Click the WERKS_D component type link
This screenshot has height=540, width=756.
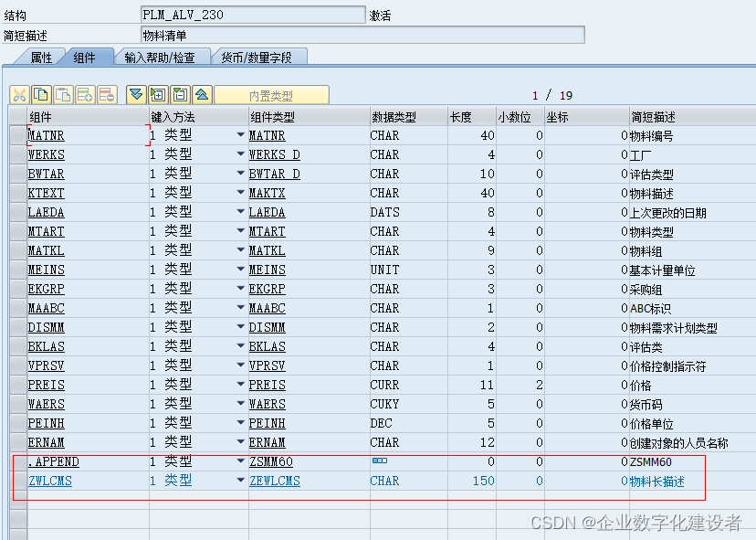275,154
